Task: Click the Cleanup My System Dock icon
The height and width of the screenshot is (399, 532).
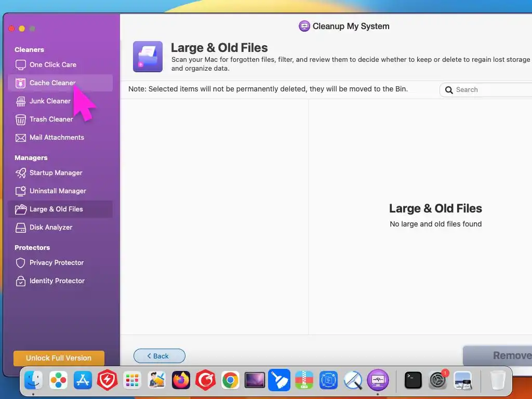Action: (378, 380)
